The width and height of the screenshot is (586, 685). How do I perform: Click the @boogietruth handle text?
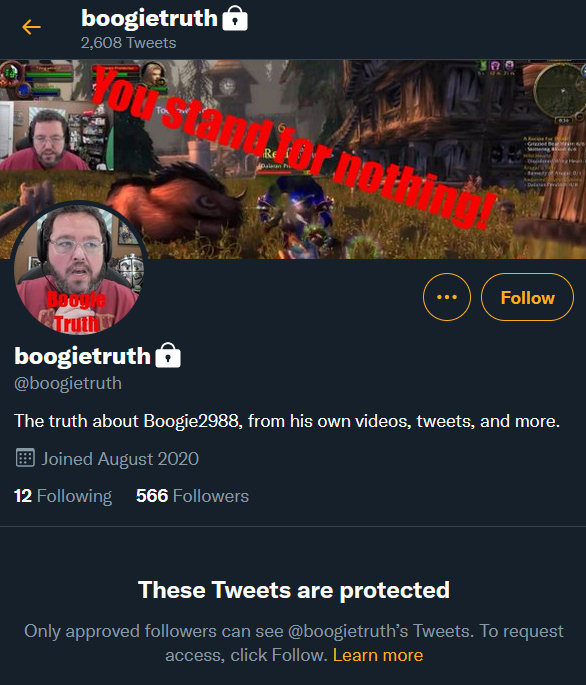68,383
